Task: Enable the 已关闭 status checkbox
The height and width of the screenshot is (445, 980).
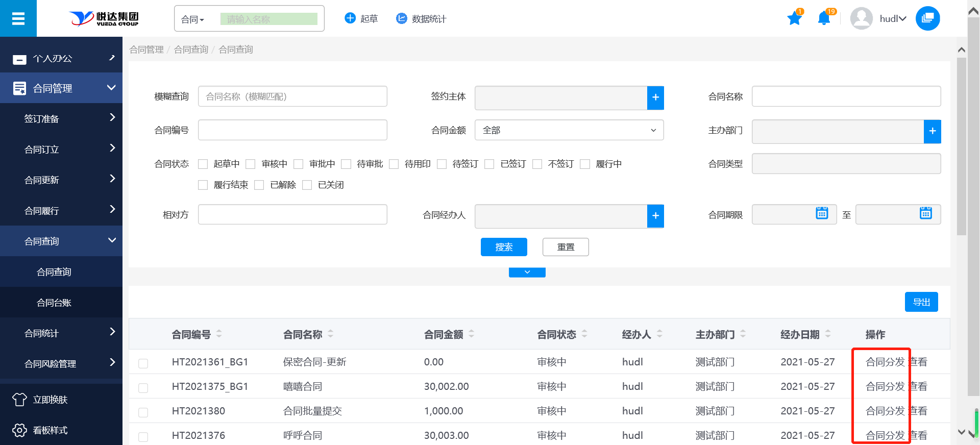Action: click(307, 185)
